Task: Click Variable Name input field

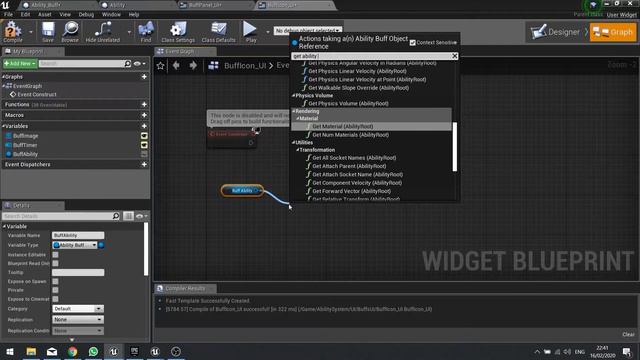Action: tap(78, 236)
